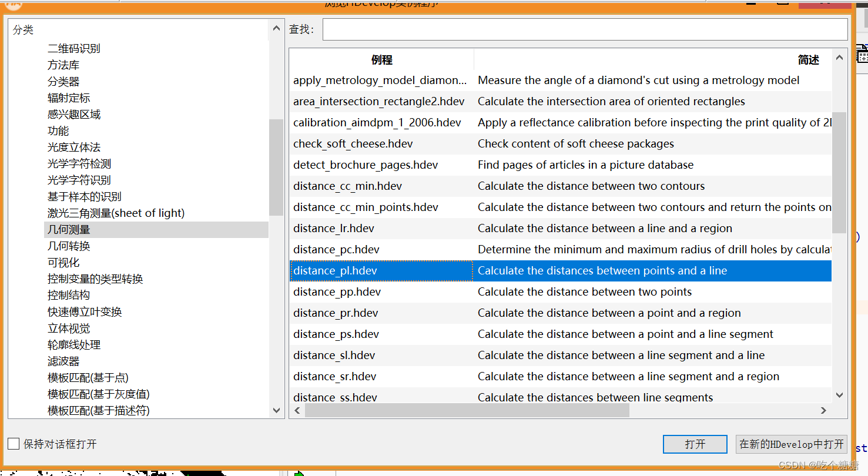Click example table scroll down arrow
The width and height of the screenshot is (868, 476).
coord(839,395)
